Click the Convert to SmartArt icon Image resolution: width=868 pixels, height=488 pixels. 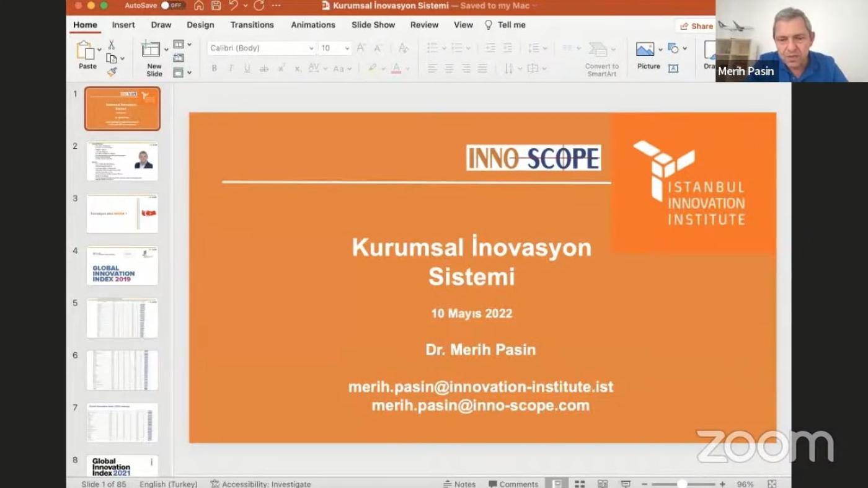[x=598, y=49]
